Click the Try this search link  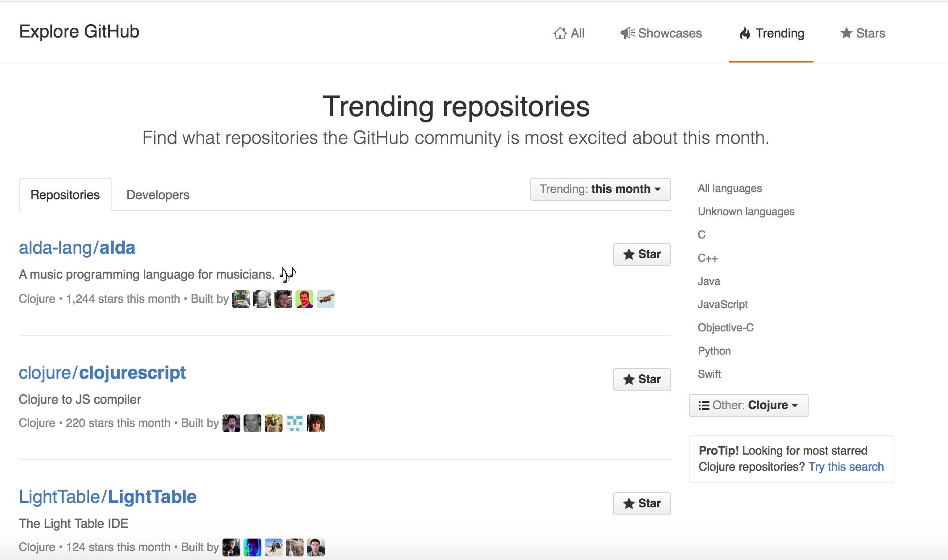tap(846, 467)
